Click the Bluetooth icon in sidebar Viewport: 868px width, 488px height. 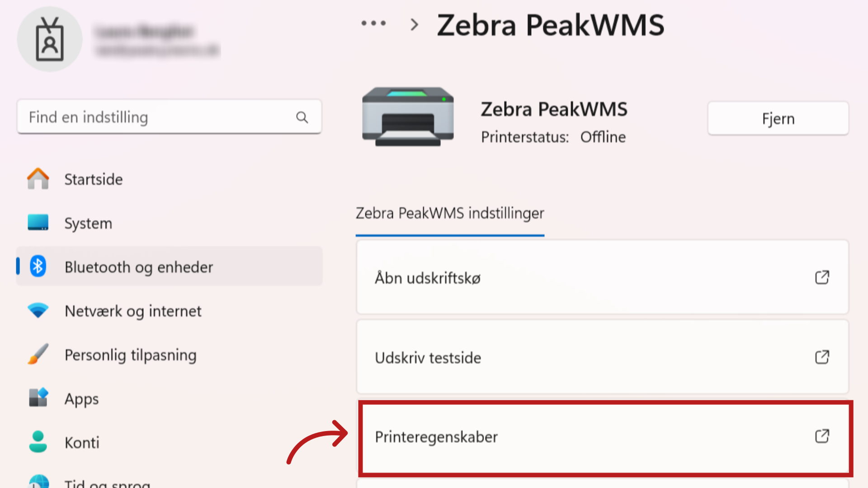[x=38, y=266]
